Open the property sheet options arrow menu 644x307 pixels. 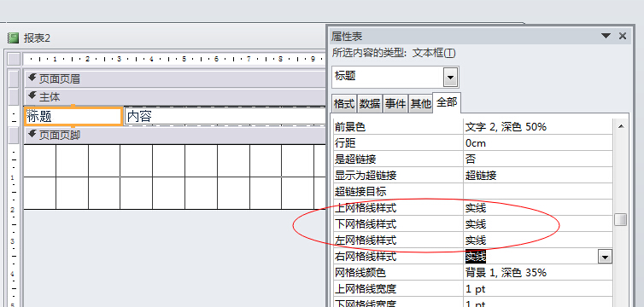point(606,36)
